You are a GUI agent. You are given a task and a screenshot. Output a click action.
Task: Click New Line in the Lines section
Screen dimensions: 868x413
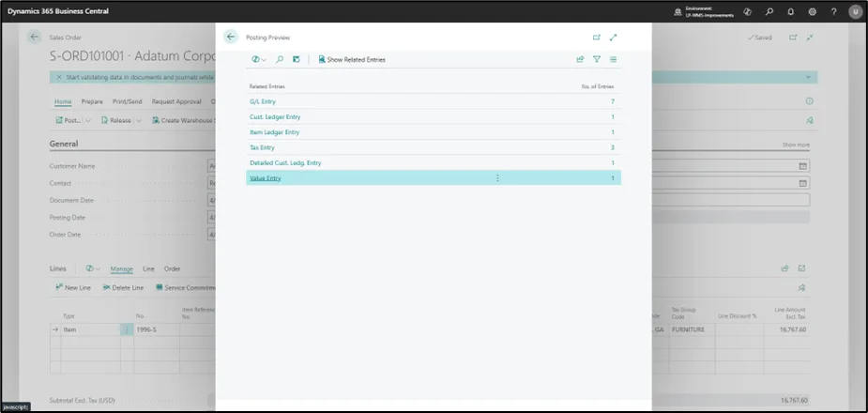click(x=73, y=287)
